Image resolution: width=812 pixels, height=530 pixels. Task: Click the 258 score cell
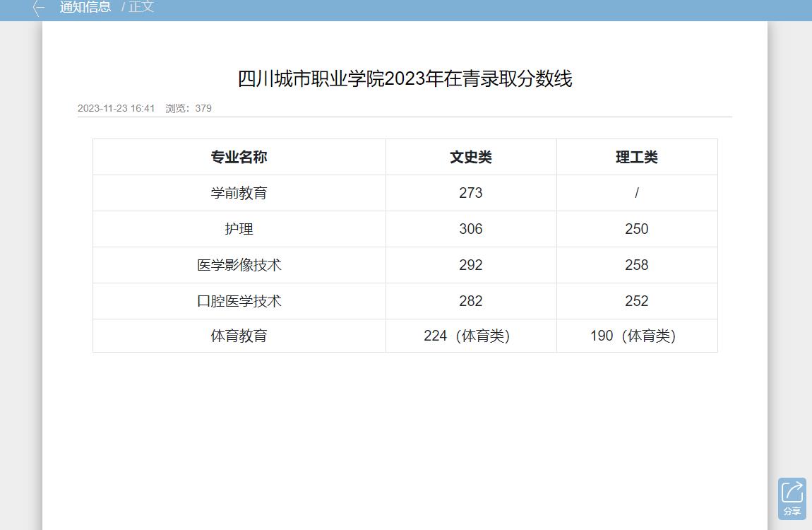pyautogui.click(x=637, y=265)
